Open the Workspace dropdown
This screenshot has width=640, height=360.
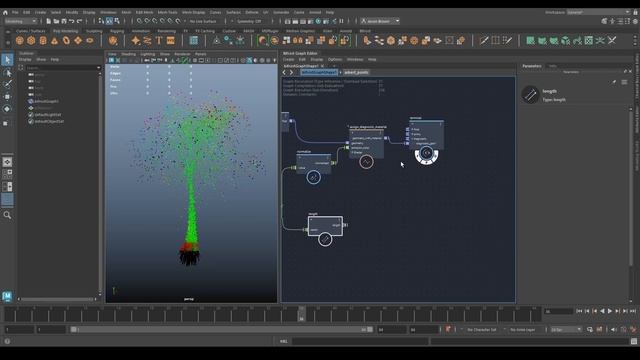(598, 12)
